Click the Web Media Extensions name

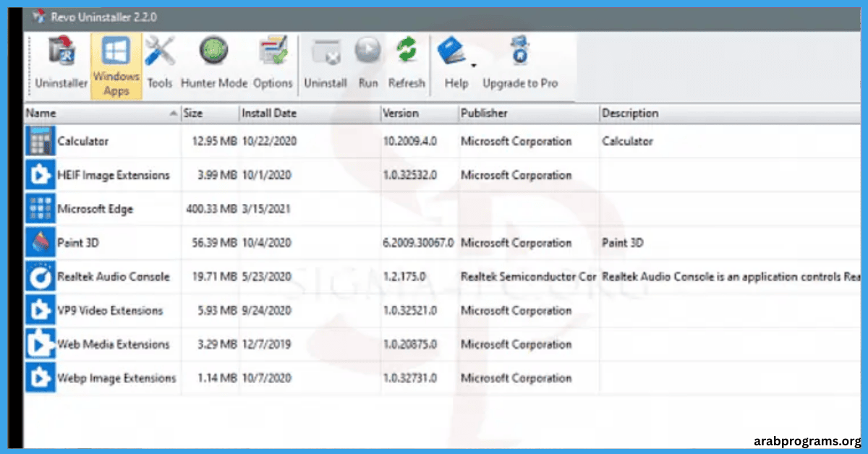click(114, 345)
